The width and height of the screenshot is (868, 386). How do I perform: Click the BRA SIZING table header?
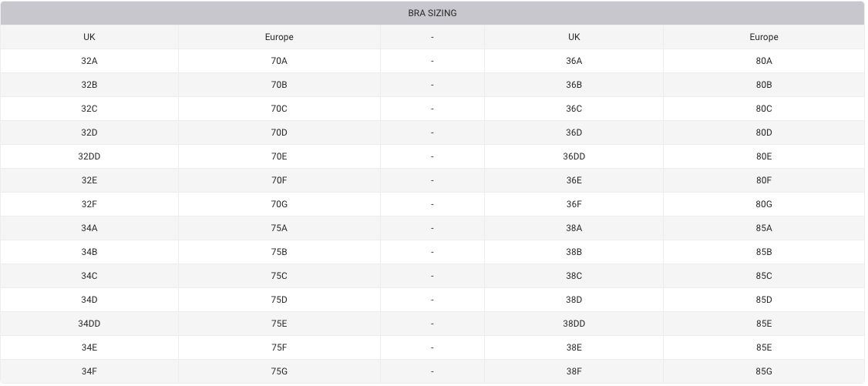(432, 13)
